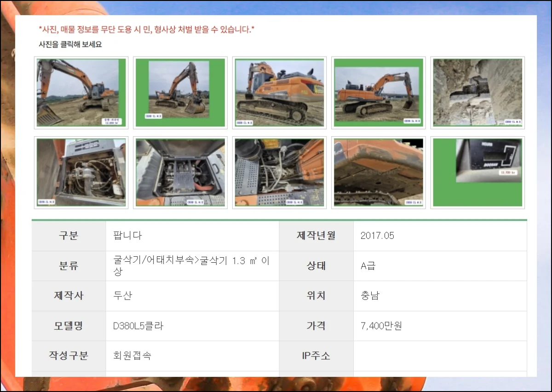Open the first thumbnail of excavator with raised boom
This screenshot has width=552, height=392.
tap(81, 92)
